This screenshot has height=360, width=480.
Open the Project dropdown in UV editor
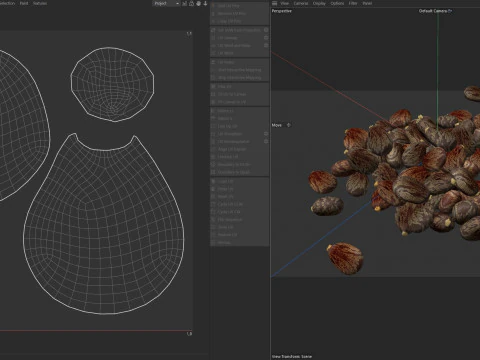(x=166, y=3)
